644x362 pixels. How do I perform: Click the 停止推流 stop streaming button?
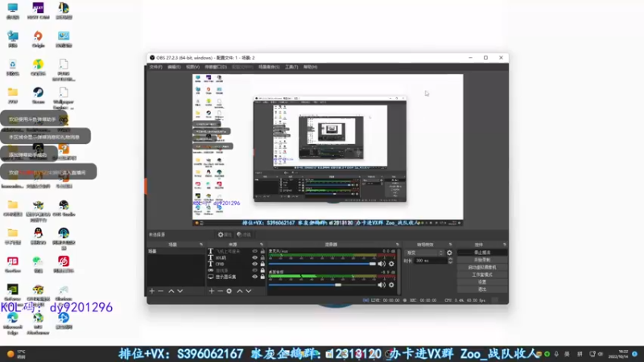[482, 253]
